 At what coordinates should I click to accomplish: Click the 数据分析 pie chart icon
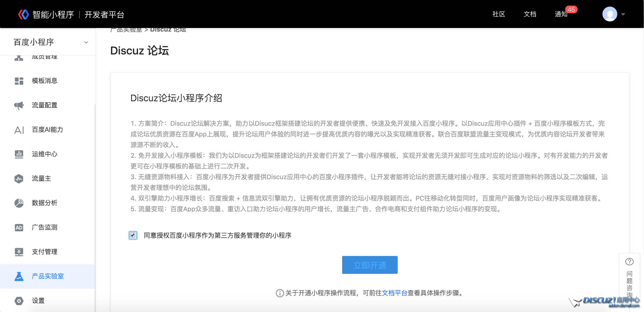19,203
